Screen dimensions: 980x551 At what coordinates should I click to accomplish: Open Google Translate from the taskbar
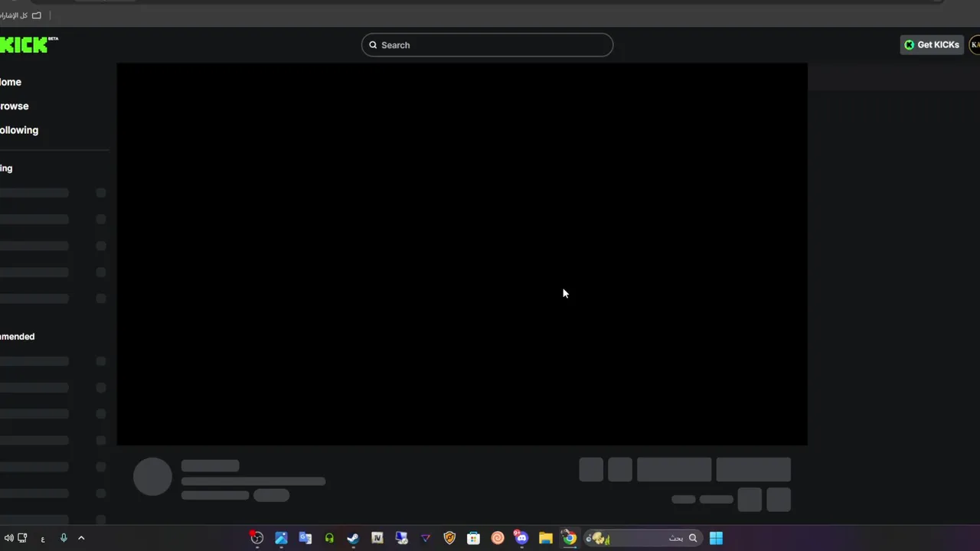[305, 538]
